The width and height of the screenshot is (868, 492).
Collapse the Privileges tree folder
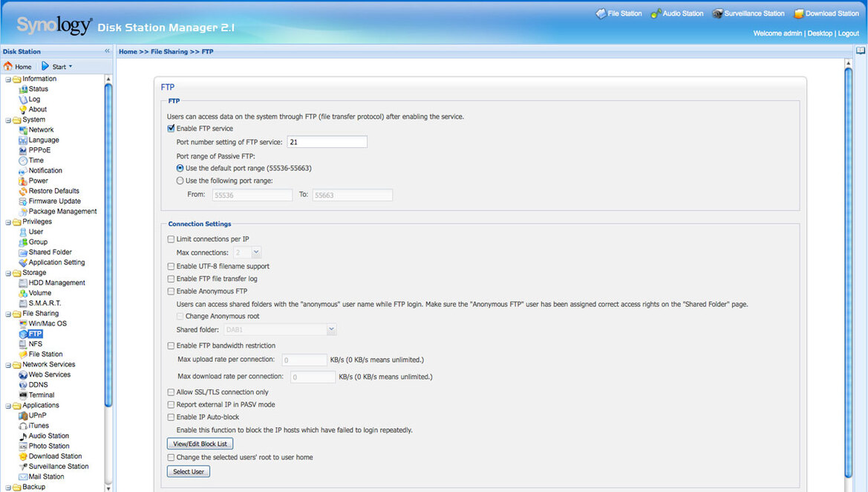coord(8,222)
